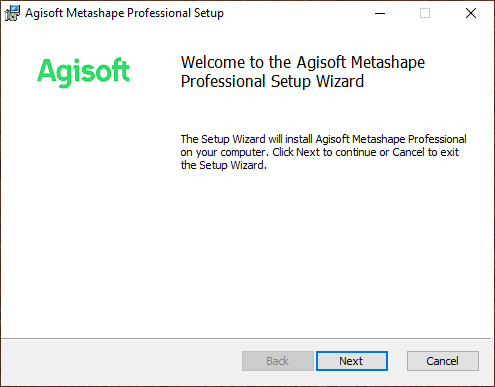Click the 'Welcome to the Agisoft Metashape' heading line
The image size is (495, 387).
pyautogui.click(x=303, y=62)
